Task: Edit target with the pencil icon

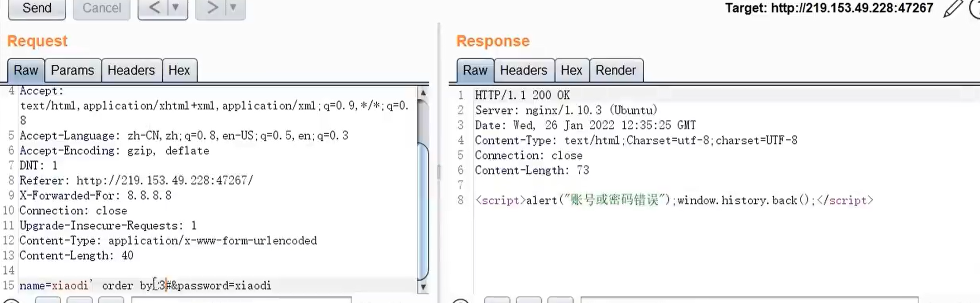Action: pos(952,9)
